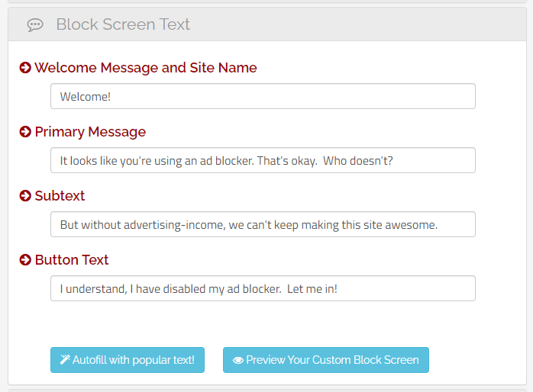
Task: Click the 'Block Screen Text' panel title
Action: click(123, 24)
